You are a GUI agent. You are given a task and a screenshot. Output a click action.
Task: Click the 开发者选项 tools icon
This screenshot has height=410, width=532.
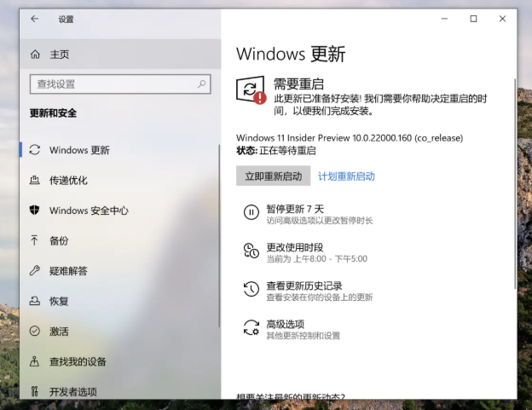[34, 391]
